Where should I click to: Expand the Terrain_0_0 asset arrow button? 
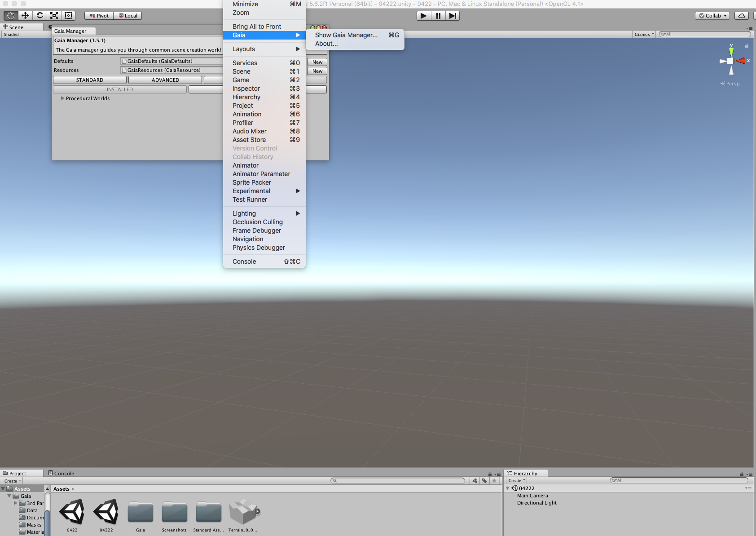(257, 511)
